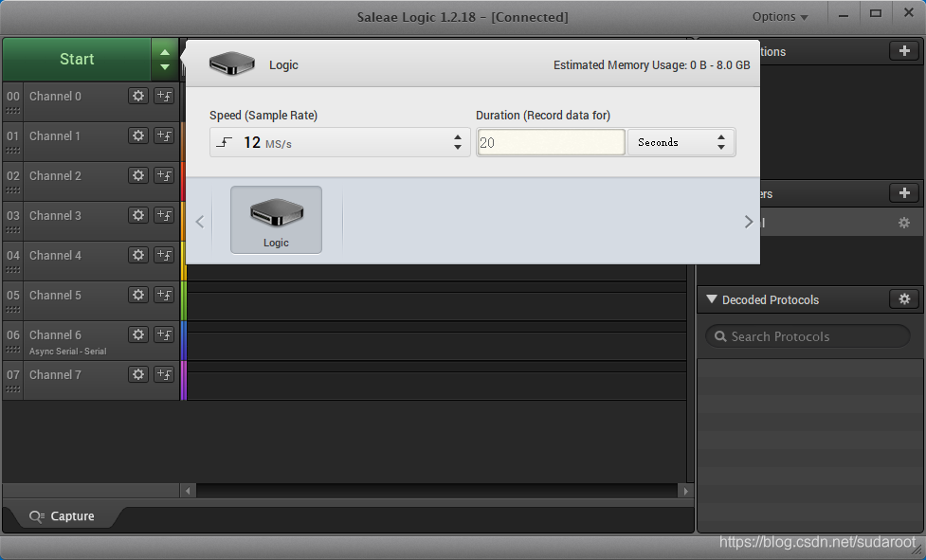The width and height of the screenshot is (926, 560).
Task: Open Channel 2 settings gear
Action: (x=138, y=175)
